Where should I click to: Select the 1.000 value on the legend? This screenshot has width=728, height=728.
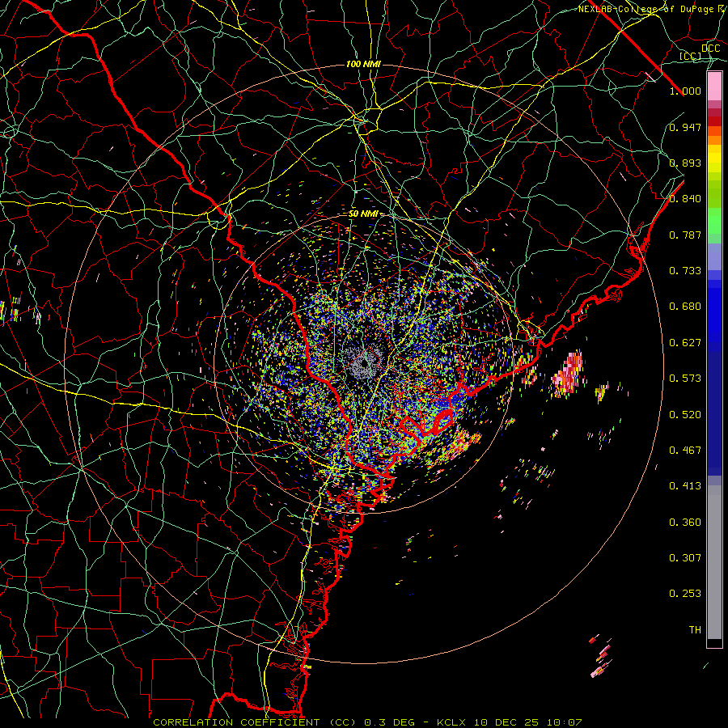click(685, 91)
